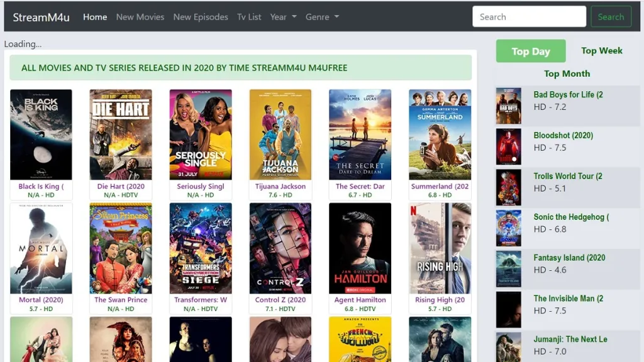644x362 pixels.
Task: Open the Tv List page
Action: [x=249, y=17]
